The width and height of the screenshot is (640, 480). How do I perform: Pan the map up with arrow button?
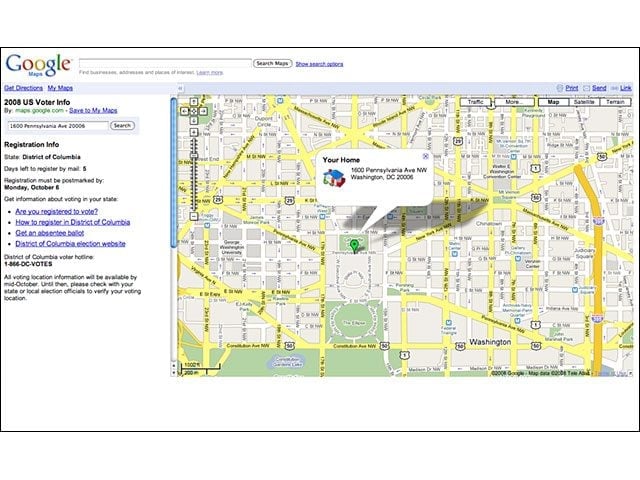pyautogui.click(x=194, y=102)
